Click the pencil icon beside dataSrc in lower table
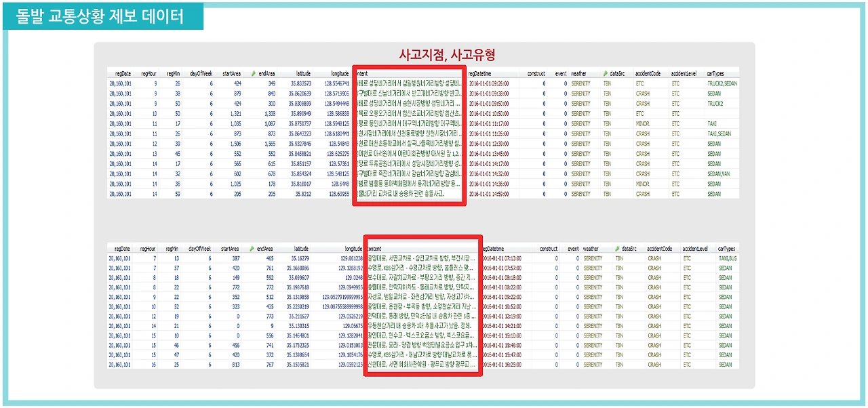Screen dimensions: 868x408 617,249
